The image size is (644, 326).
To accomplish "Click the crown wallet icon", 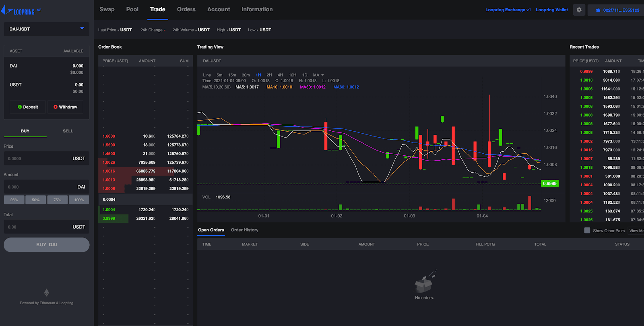I will pyautogui.click(x=598, y=10).
